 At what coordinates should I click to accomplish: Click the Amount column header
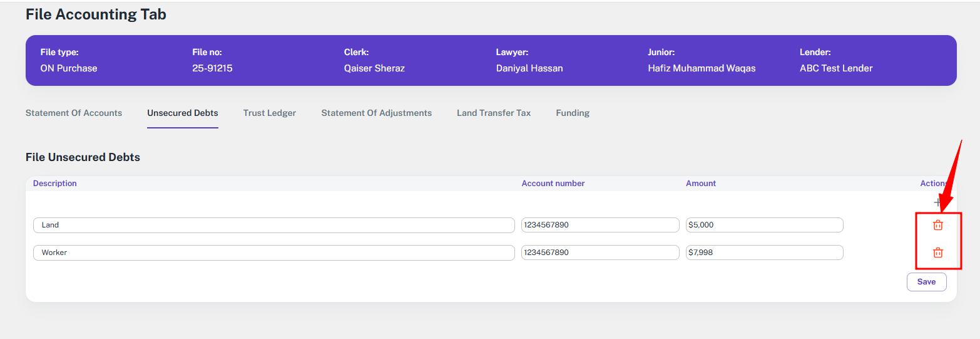tap(701, 184)
